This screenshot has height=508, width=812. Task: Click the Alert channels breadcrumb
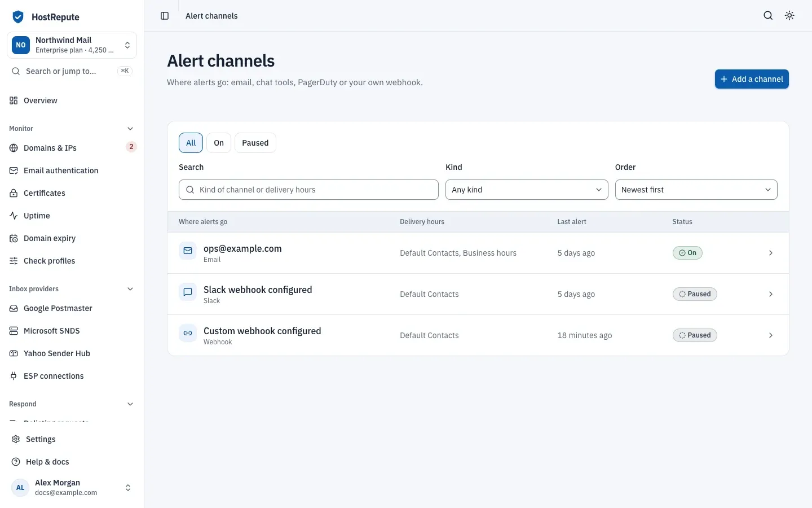[x=211, y=16]
